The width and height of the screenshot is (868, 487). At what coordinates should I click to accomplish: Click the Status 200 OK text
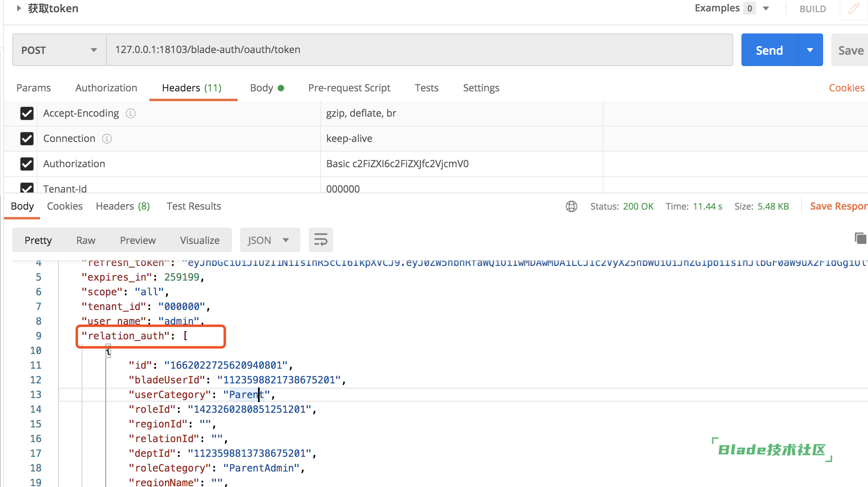pyautogui.click(x=622, y=206)
